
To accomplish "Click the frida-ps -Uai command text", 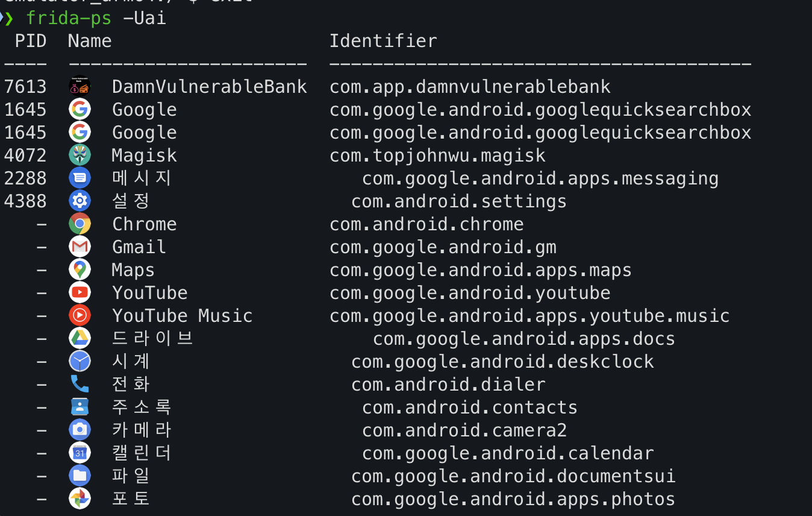I will (96, 18).
